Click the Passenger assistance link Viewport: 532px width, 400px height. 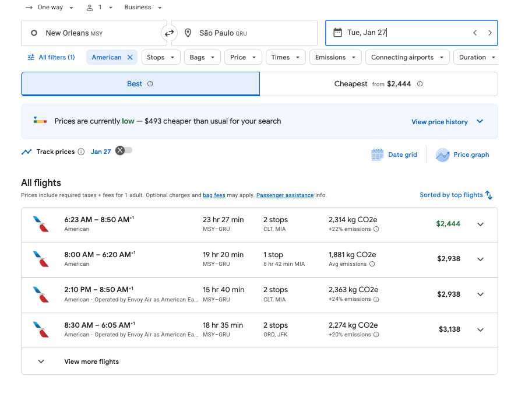284,195
